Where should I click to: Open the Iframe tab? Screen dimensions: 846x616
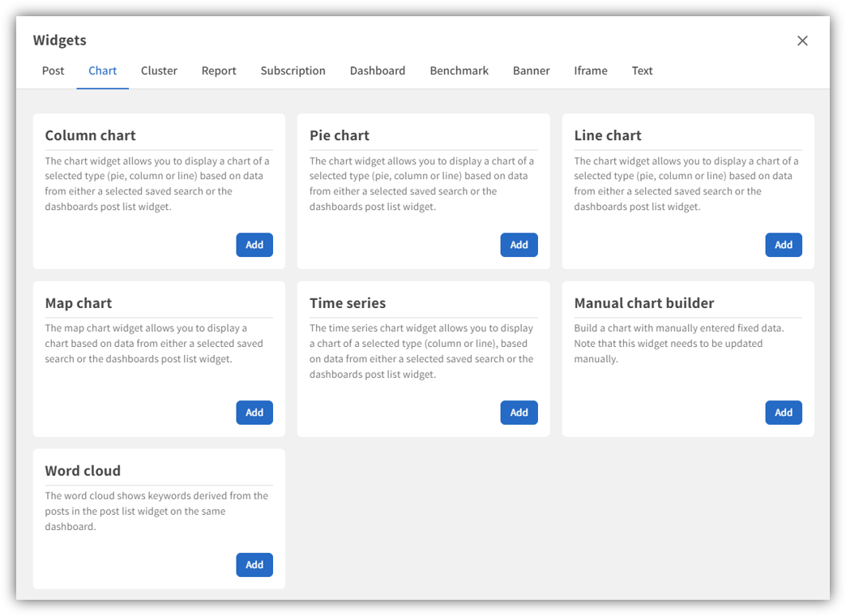[x=591, y=71]
